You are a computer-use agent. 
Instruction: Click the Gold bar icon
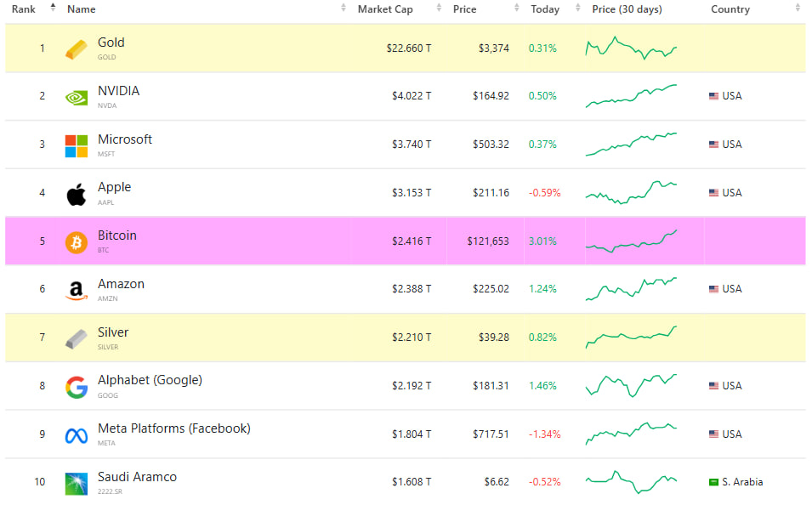point(76,49)
